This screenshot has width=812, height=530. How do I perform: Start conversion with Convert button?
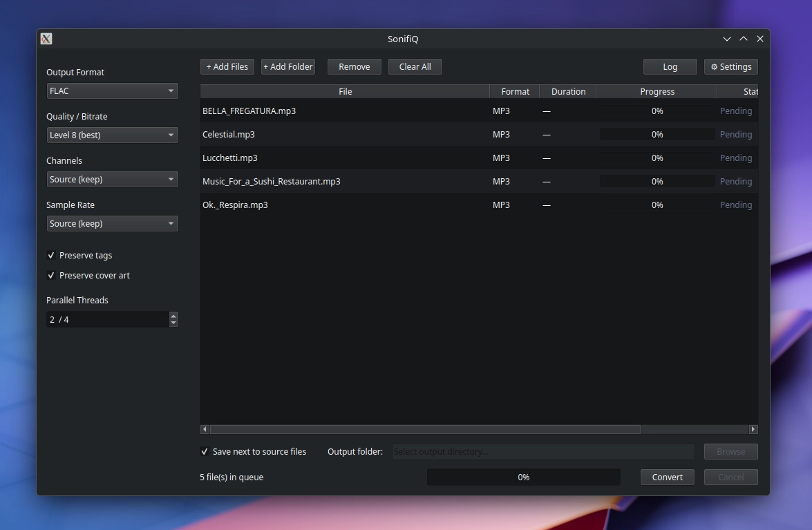point(667,477)
